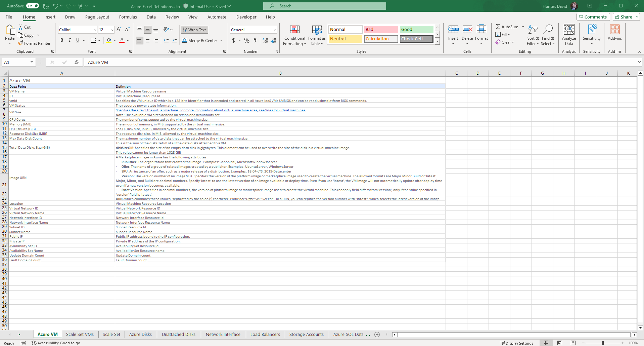This screenshot has height=346, width=644.
Task: Click the Merge & Center icon
Action: [x=185, y=40]
